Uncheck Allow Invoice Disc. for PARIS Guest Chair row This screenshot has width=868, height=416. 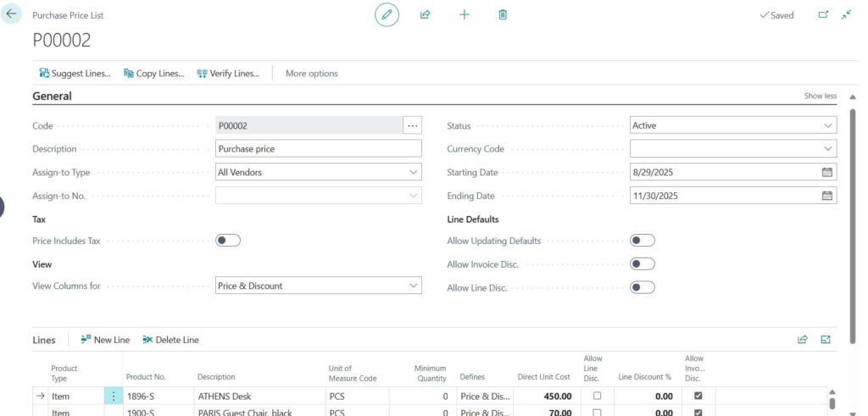[x=698, y=412]
